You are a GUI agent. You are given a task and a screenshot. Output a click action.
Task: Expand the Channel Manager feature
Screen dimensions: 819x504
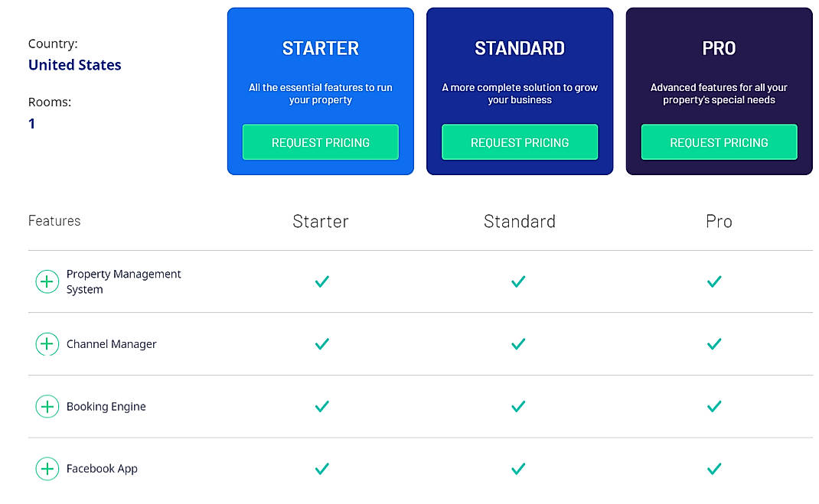click(47, 344)
